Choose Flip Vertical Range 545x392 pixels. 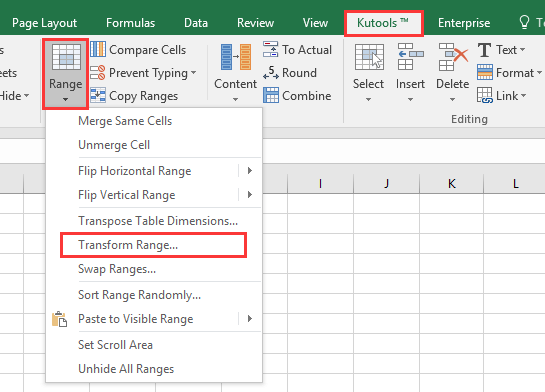(x=154, y=195)
